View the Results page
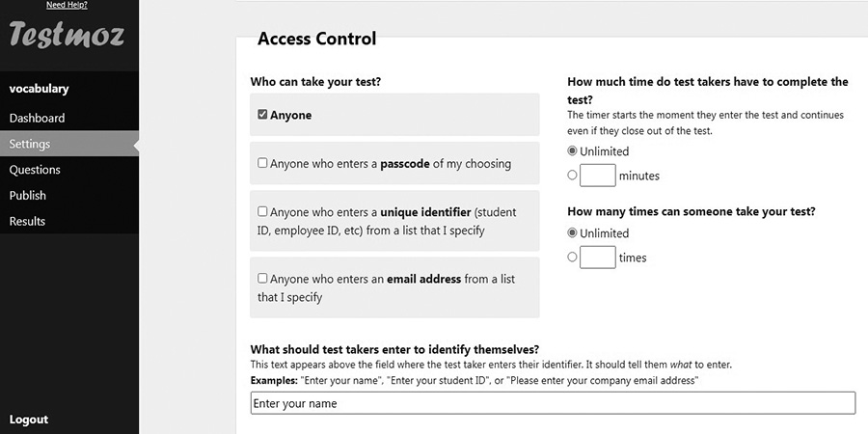 (x=27, y=221)
